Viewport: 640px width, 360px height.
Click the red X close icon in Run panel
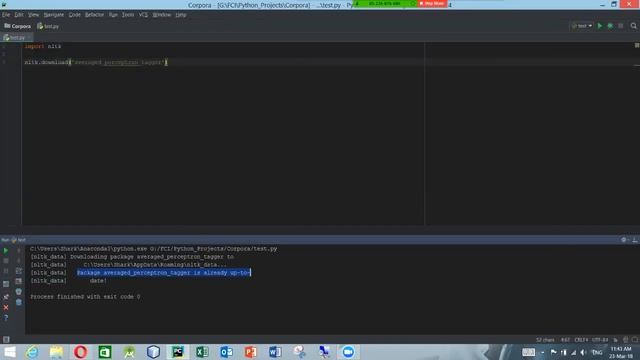click(x=6, y=307)
